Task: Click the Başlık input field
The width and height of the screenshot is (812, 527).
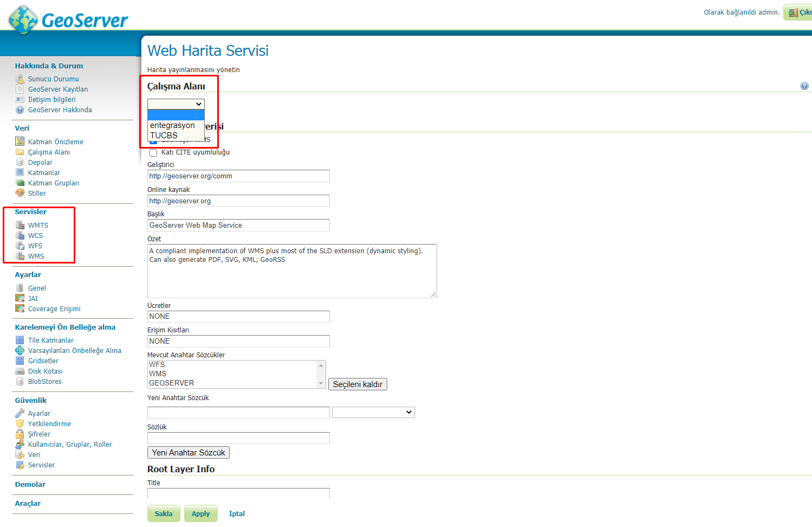Action: click(238, 226)
